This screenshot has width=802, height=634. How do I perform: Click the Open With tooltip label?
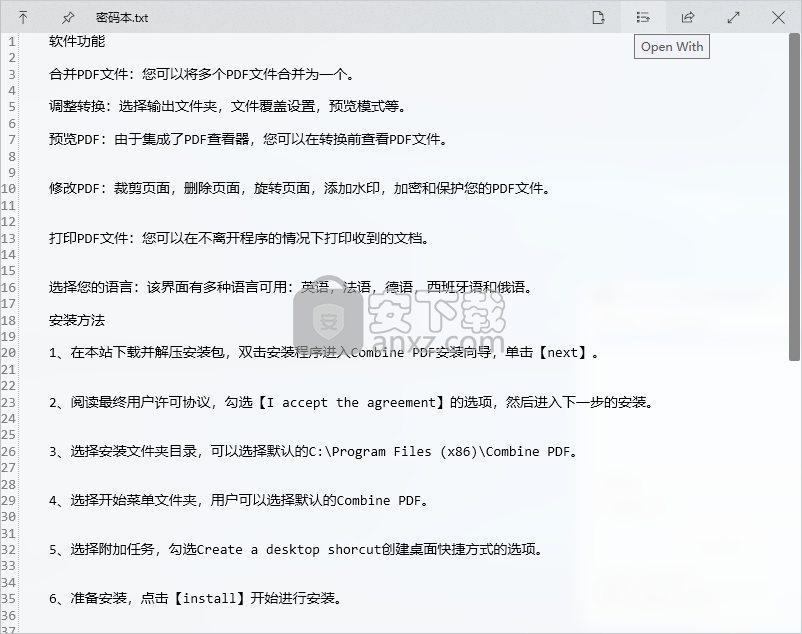(672, 47)
